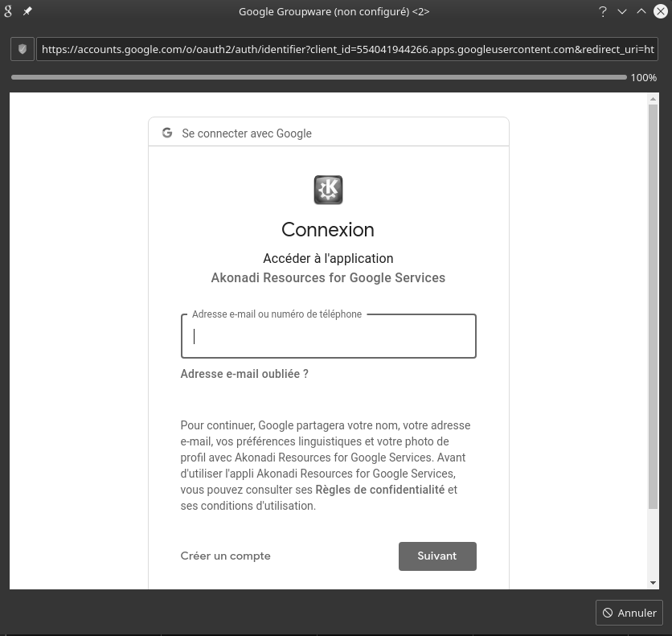This screenshot has height=636, width=672.
Task: Focus the email or phone number field
Action: tap(329, 336)
